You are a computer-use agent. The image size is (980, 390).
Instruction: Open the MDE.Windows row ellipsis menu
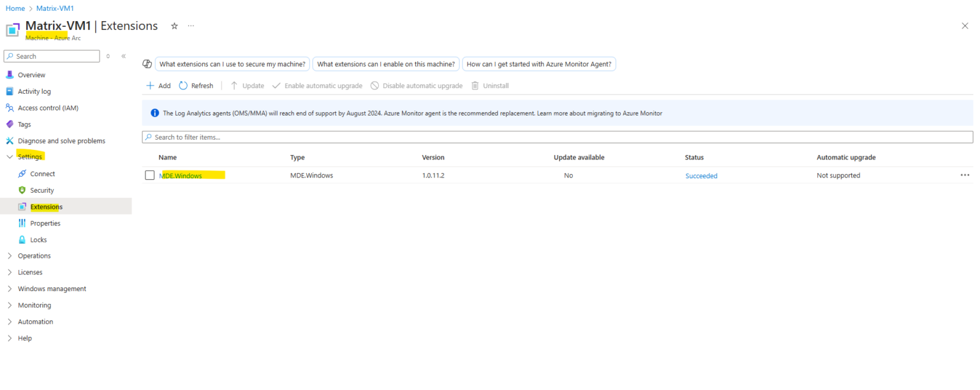coord(965,175)
